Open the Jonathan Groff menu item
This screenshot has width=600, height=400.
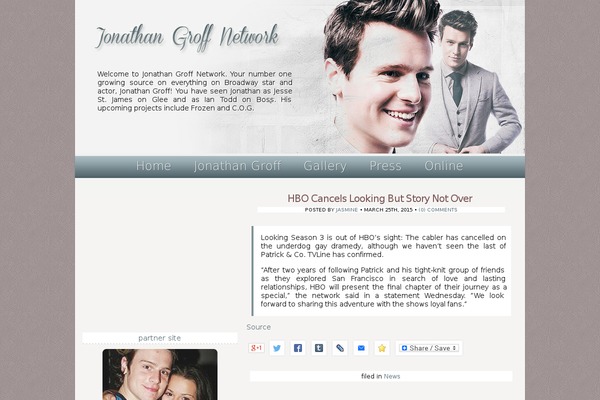(237, 166)
